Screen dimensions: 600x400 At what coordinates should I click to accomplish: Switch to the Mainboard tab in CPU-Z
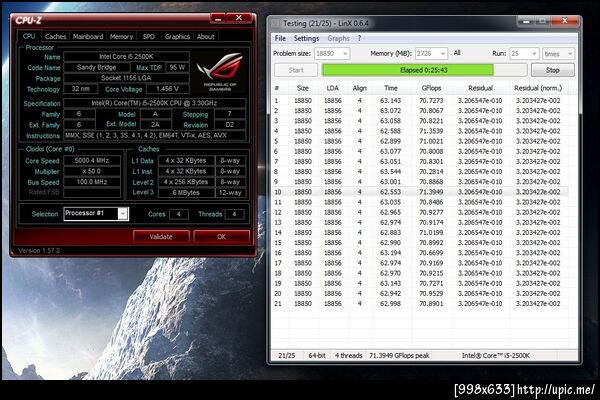(x=88, y=36)
